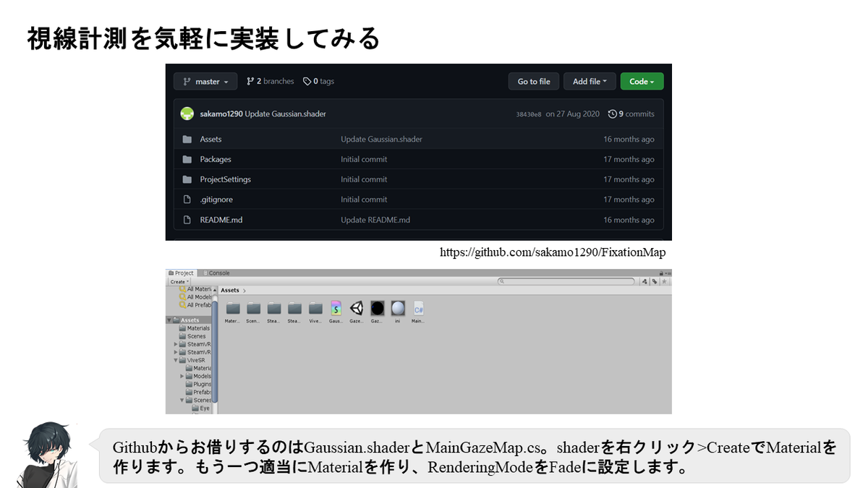868x488 pixels.
Task: Open the Add file dropdown
Action: [x=590, y=82]
